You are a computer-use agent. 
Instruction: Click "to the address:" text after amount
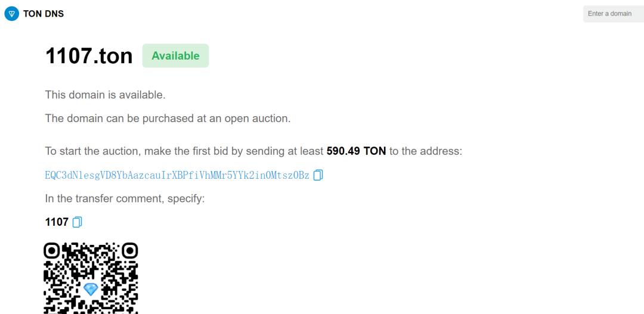pyautogui.click(x=425, y=151)
